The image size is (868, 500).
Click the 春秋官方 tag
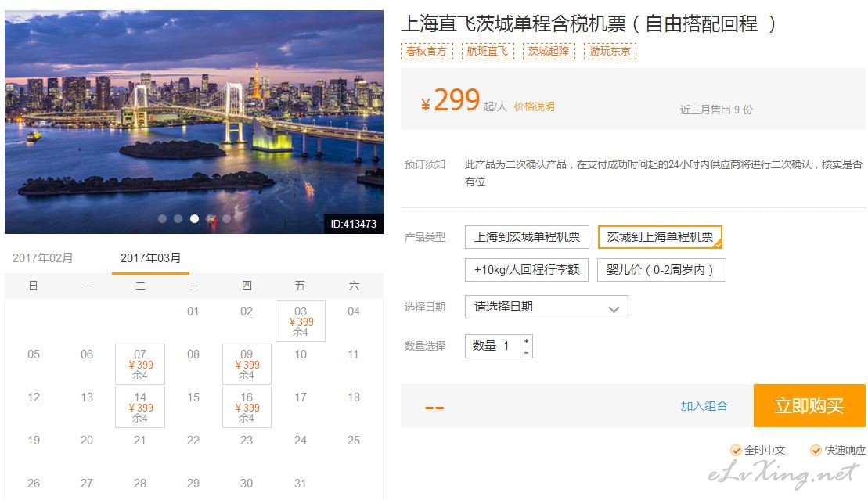click(x=427, y=52)
